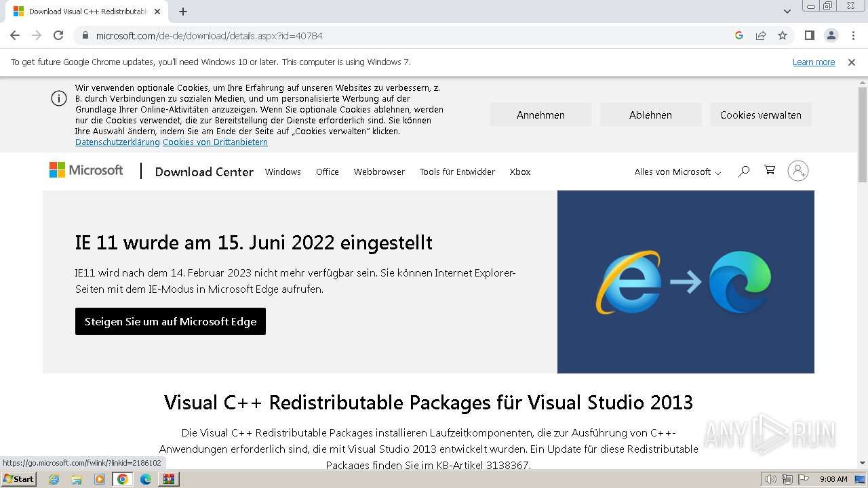868x488 pixels.
Task: Click the Cookies verwalten button
Action: click(x=760, y=115)
